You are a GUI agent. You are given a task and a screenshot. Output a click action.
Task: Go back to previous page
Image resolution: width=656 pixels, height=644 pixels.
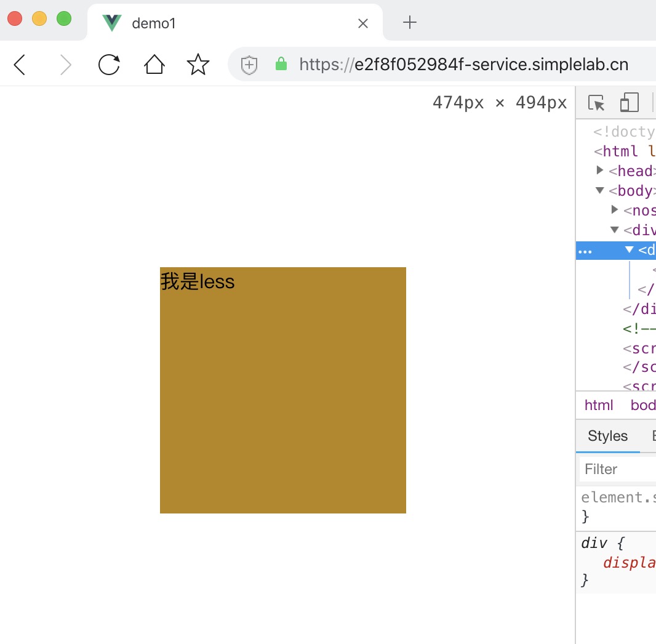tap(20, 65)
